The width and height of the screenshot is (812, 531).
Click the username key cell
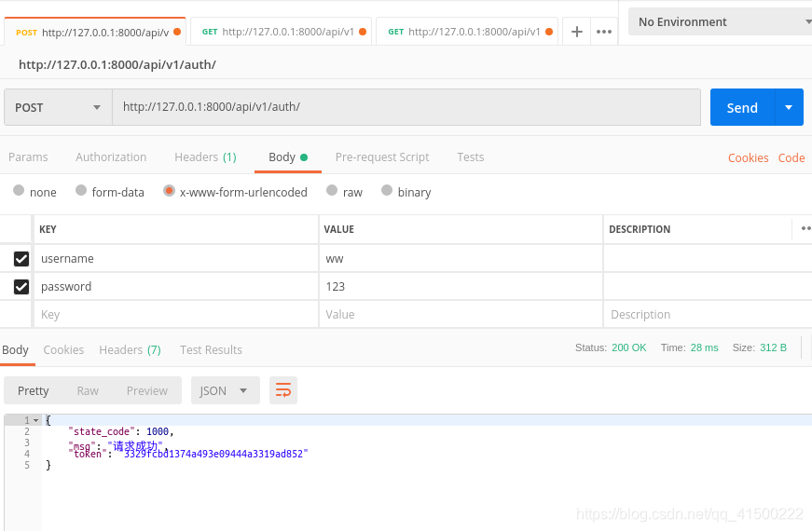pyautogui.click(x=176, y=259)
